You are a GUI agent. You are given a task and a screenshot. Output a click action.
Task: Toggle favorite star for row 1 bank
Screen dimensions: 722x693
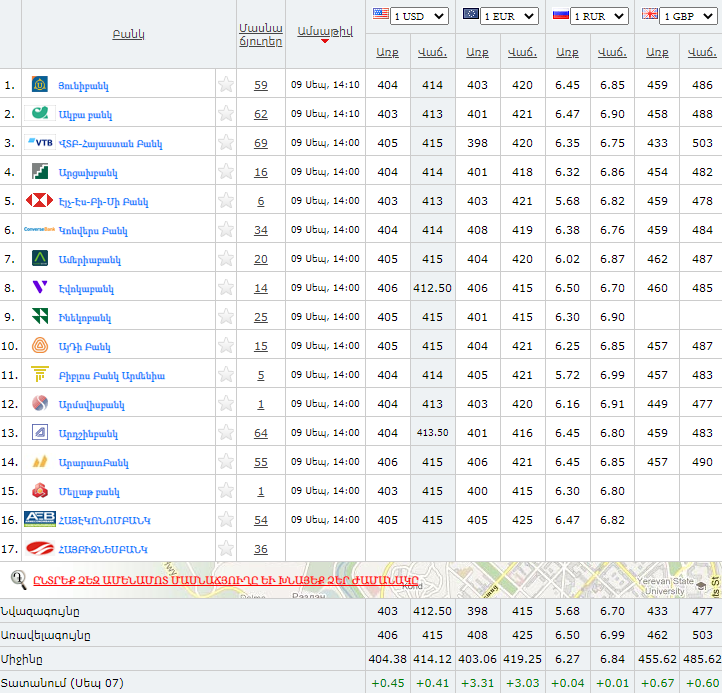tap(226, 84)
